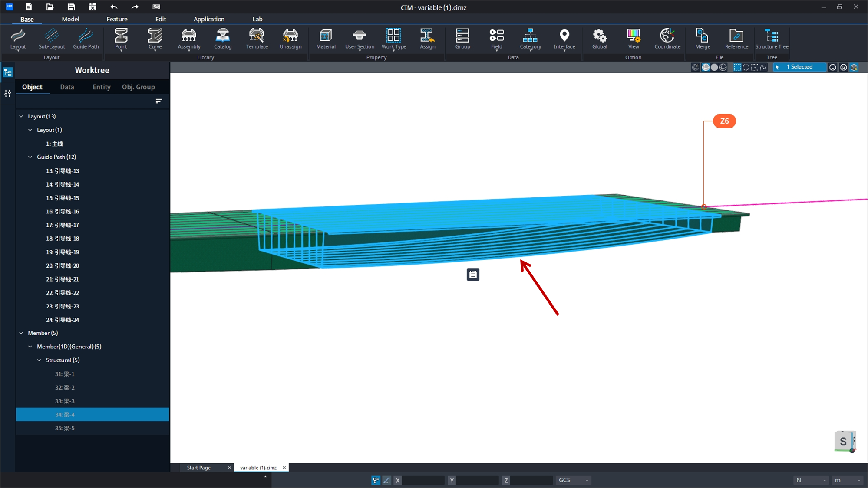Collapse the Member(1D)(General)(5) node
Viewport: 868px width, 488px height.
30,347
